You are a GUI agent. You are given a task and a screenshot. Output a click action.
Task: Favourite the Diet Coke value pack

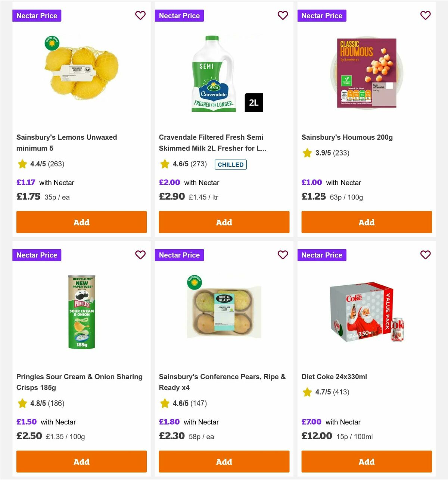pyautogui.click(x=425, y=255)
